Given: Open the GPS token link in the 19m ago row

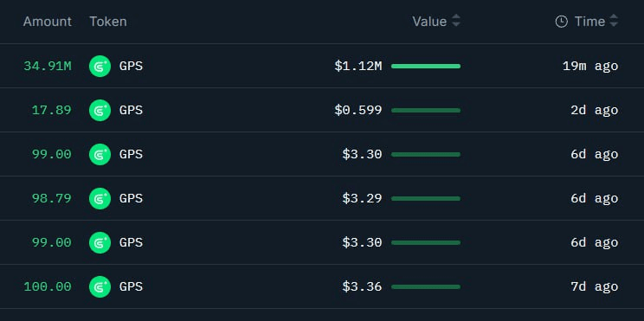Looking at the screenshot, I should 131,66.
